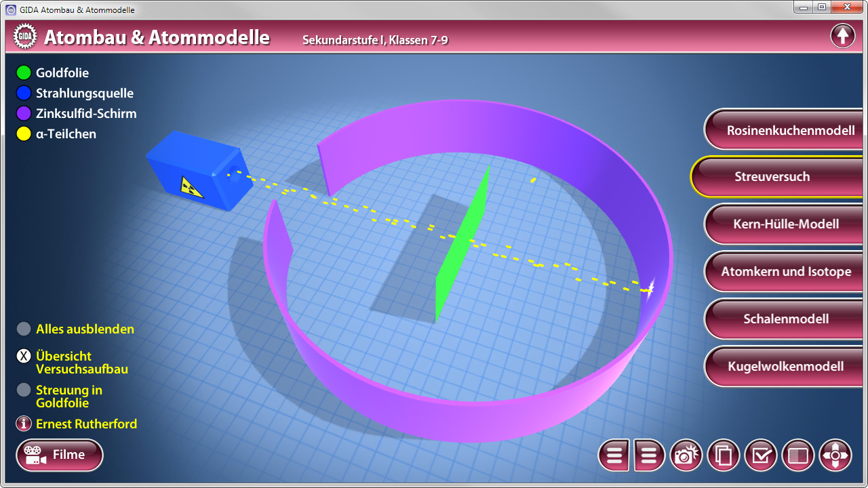This screenshot has height=488, width=868.
Task: Click the right menu panel toggle icon
Action: [x=649, y=455]
